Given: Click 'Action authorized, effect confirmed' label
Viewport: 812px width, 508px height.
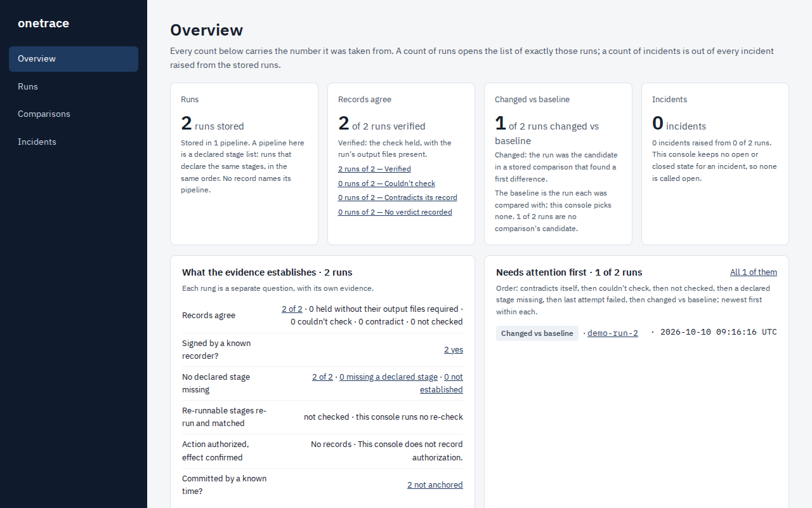Looking at the screenshot, I should click(216, 451).
